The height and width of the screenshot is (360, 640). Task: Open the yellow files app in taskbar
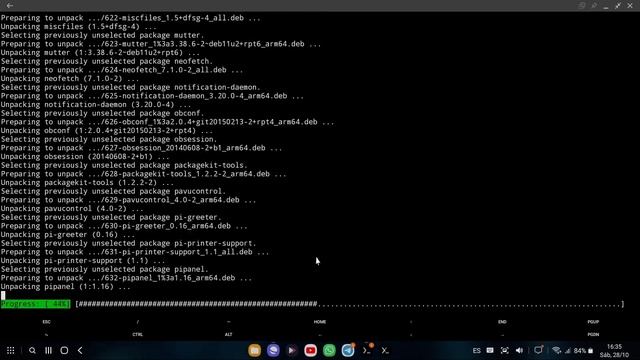254,350
